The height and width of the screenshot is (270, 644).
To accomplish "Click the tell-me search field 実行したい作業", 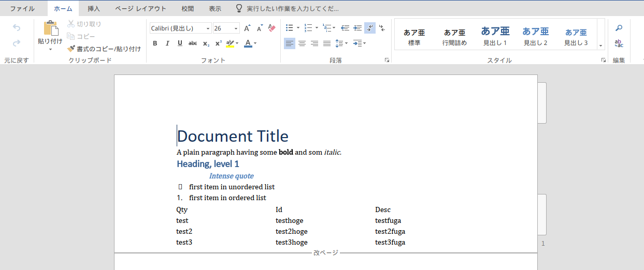I will (x=293, y=9).
